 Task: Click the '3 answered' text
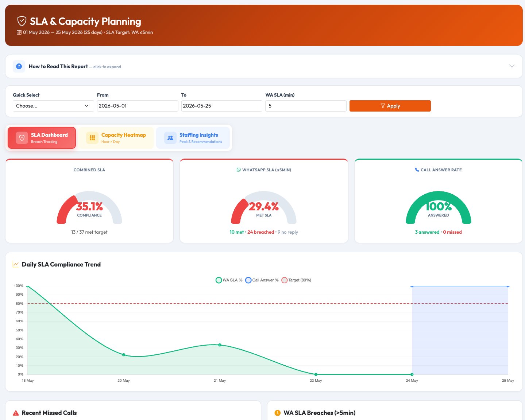[427, 232]
